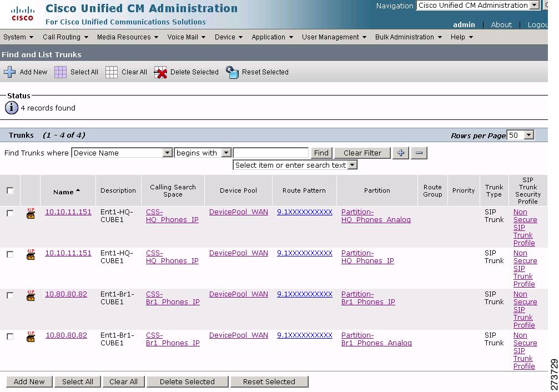Click the bottom Add New button
The height and width of the screenshot is (392, 559).
(29, 381)
